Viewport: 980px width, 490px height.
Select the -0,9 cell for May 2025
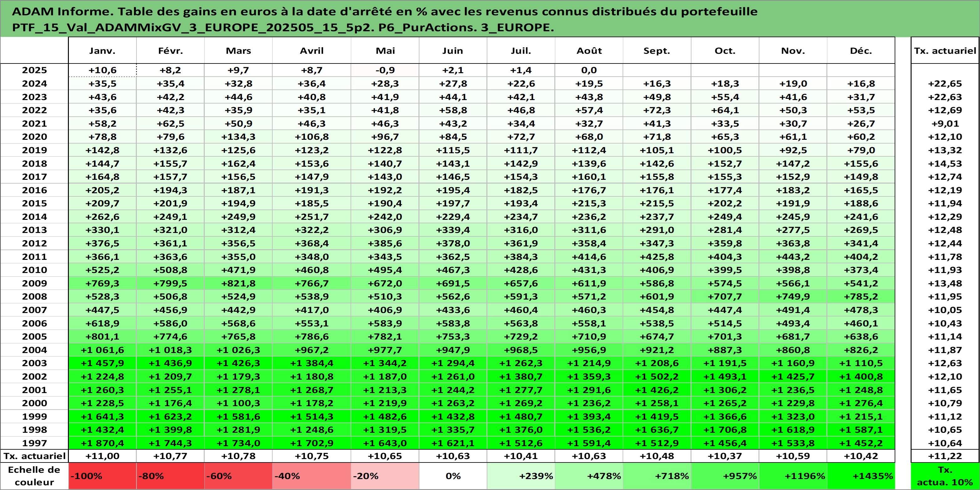tap(385, 70)
